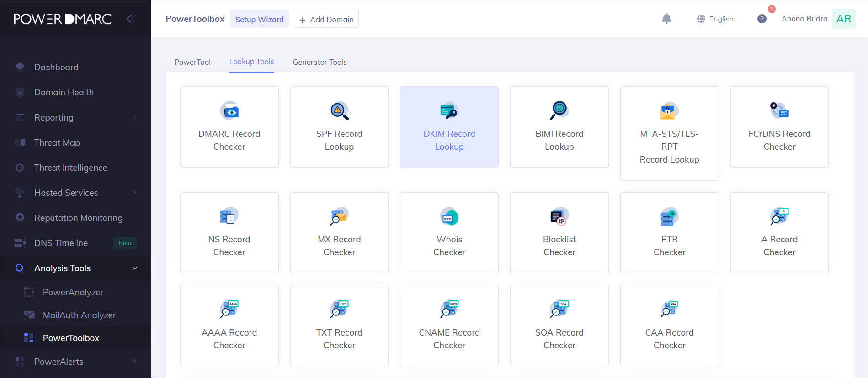Collapse the sidebar with double-chevron icon
Image resolution: width=868 pixels, height=378 pixels.
pos(131,19)
